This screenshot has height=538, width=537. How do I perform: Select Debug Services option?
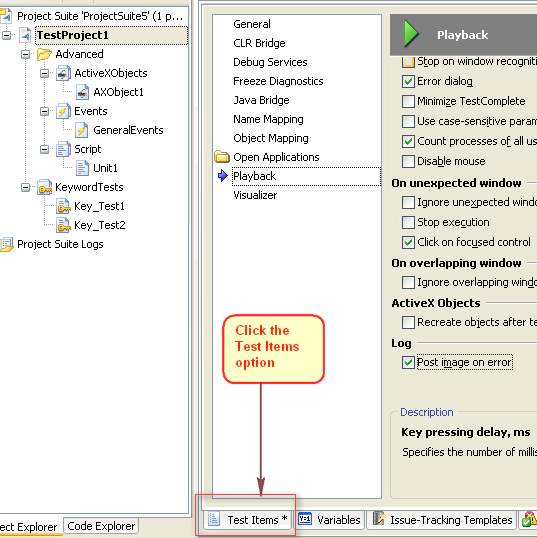[x=270, y=62]
